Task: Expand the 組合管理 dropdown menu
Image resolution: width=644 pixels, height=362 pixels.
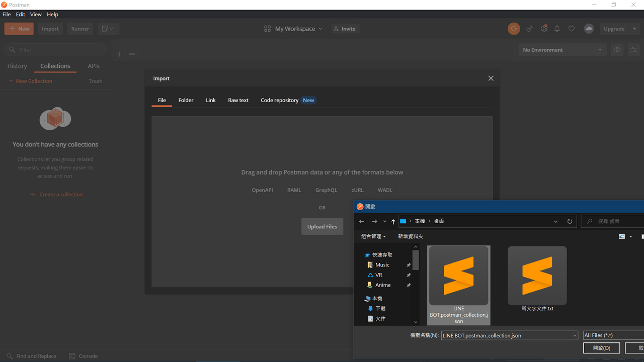Action: [373, 236]
